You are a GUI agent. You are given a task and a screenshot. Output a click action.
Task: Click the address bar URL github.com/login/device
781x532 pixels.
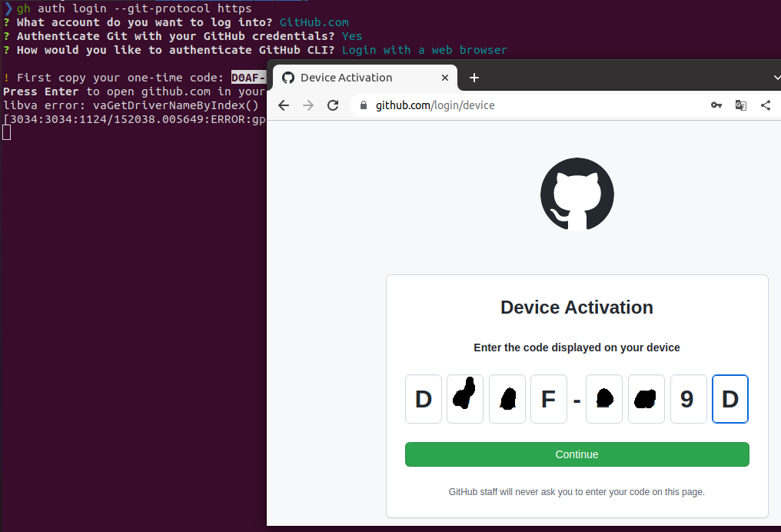pos(435,105)
